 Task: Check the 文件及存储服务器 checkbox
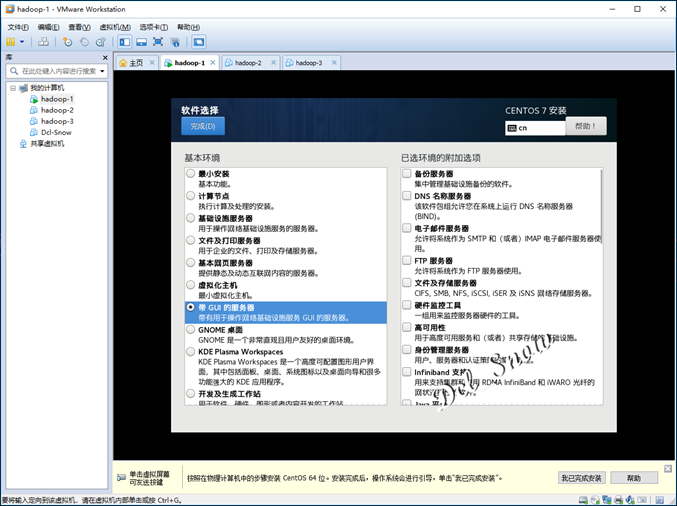[x=407, y=283]
